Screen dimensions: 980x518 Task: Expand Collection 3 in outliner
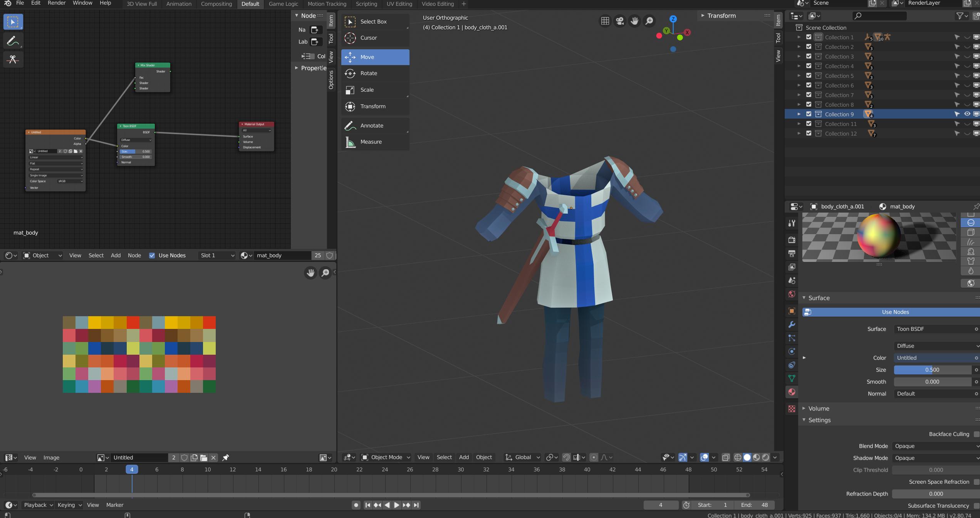pyautogui.click(x=799, y=56)
